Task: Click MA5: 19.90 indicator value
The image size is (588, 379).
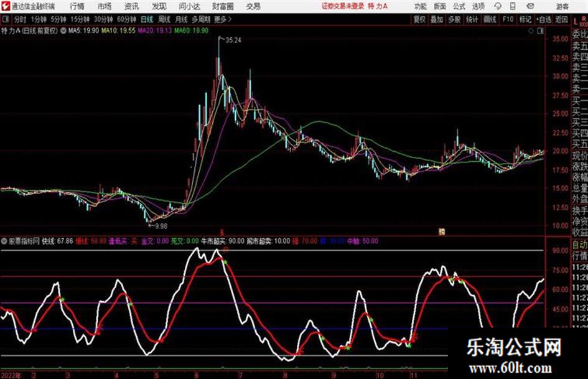Action: tap(83, 30)
